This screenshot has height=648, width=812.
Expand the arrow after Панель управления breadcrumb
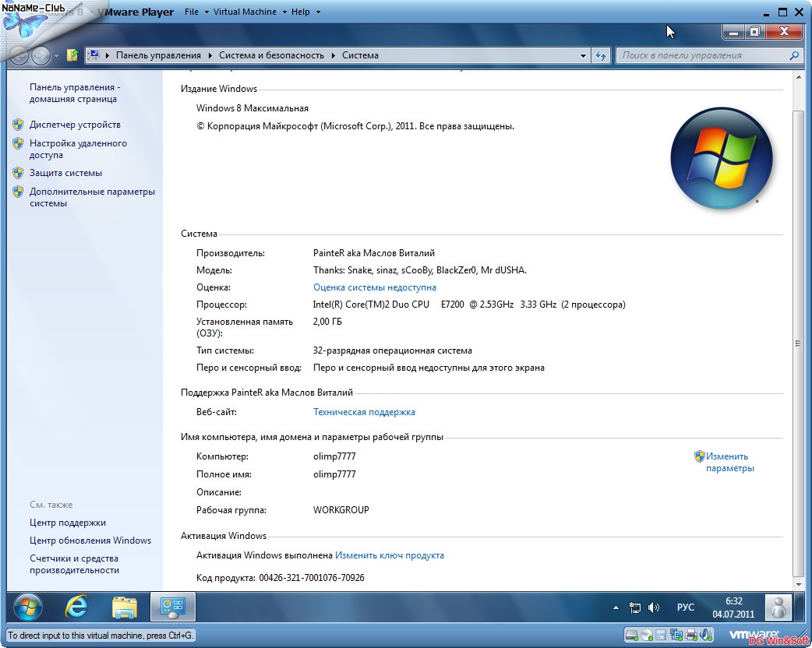coord(210,55)
